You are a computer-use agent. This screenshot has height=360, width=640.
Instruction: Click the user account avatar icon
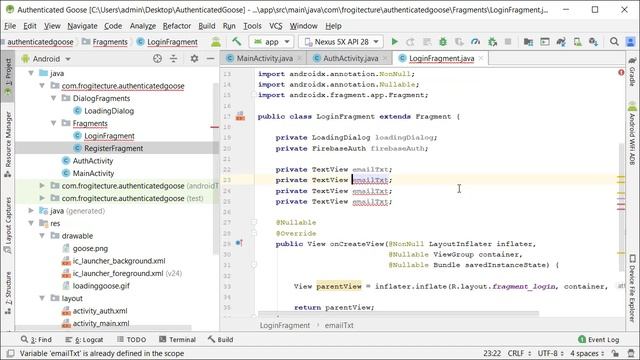click(x=630, y=42)
